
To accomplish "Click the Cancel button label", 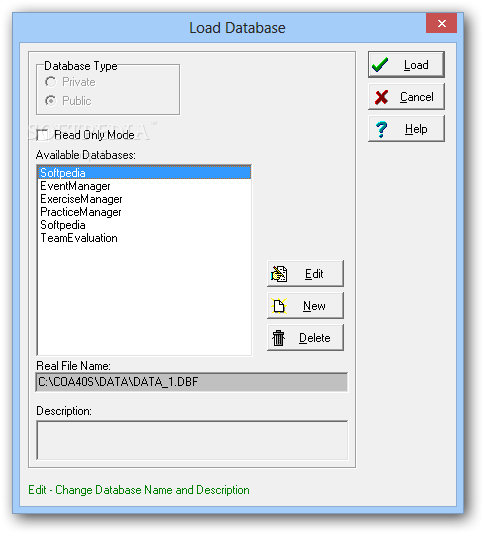I will point(417,97).
